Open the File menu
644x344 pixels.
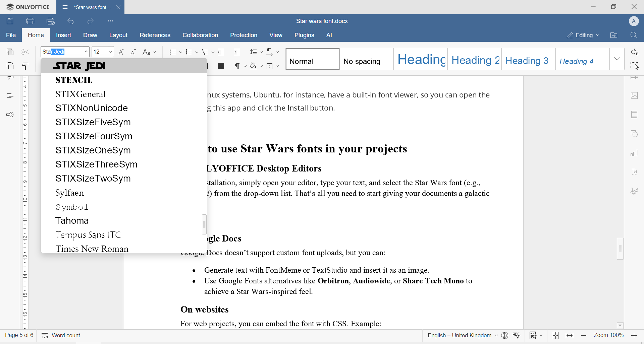(x=11, y=35)
